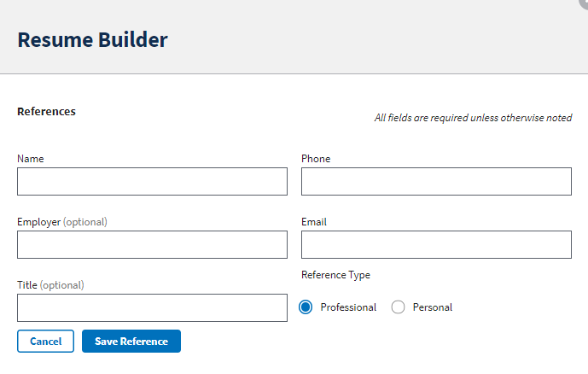This screenshot has width=588, height=374.
Task: Click the "Personal" option label text
Action: pyautogui.click(x=433, y=307)
